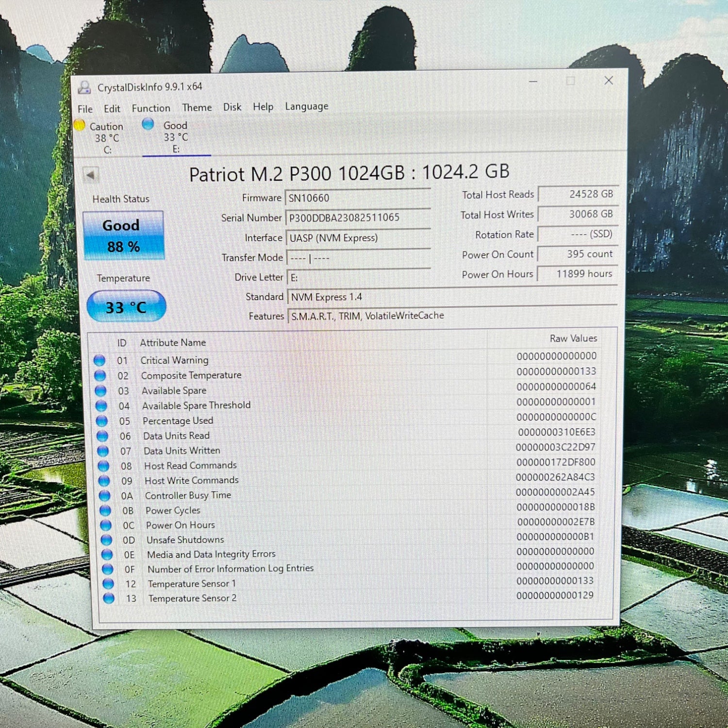The width and height of the screenshot is (728, 728).
Task: Click the ID column header
Action: (x=121, y=343)
